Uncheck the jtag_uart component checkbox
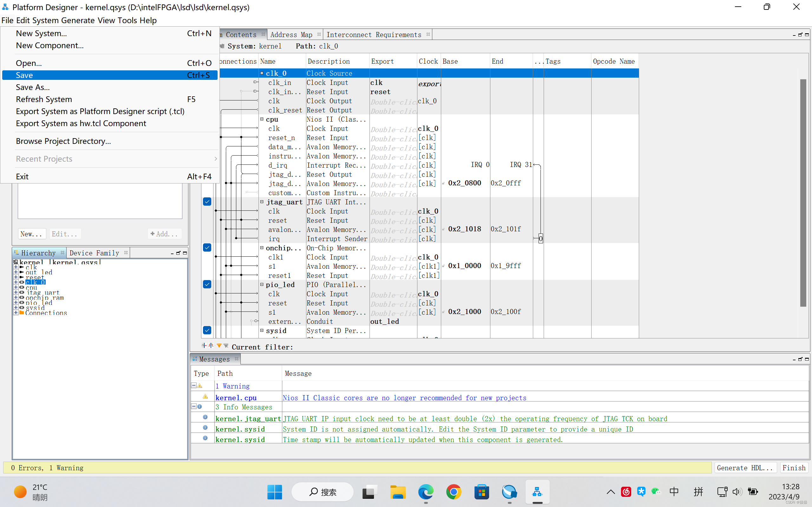 (x=207, y=202)
